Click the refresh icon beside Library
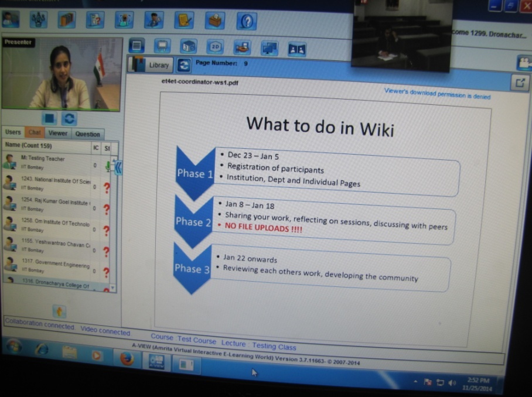This screenshot has height=397, width=532. pos(184,65)
